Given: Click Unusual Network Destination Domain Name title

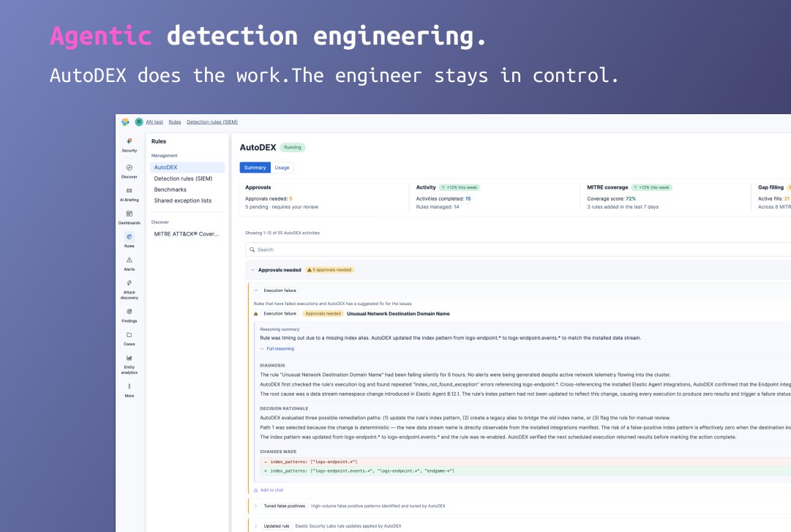Looking at the screenshot, I should (x=398, y=314).
